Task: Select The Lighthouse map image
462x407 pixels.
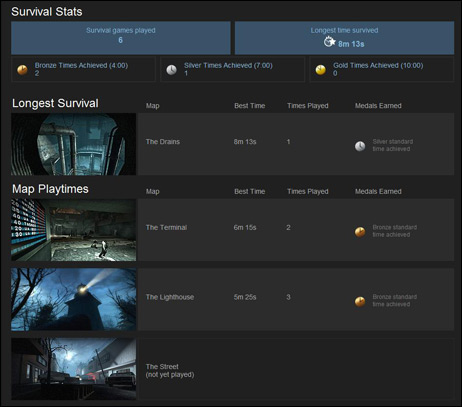Action: [73, 299]
